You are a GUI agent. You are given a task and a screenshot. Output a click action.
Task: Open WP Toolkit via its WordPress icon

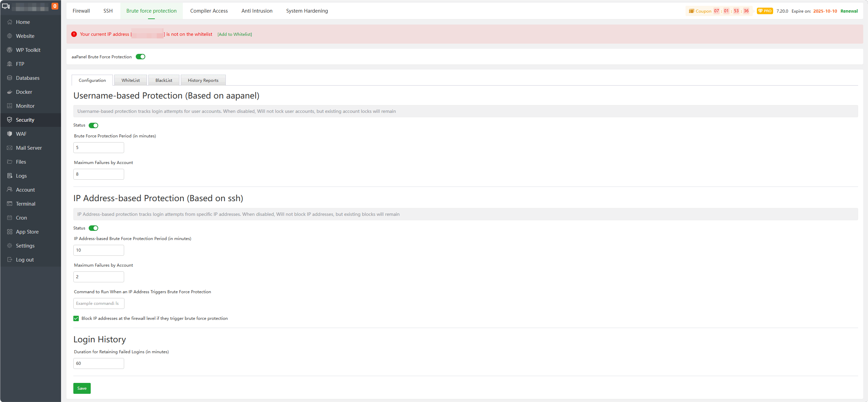pos(10,50)
